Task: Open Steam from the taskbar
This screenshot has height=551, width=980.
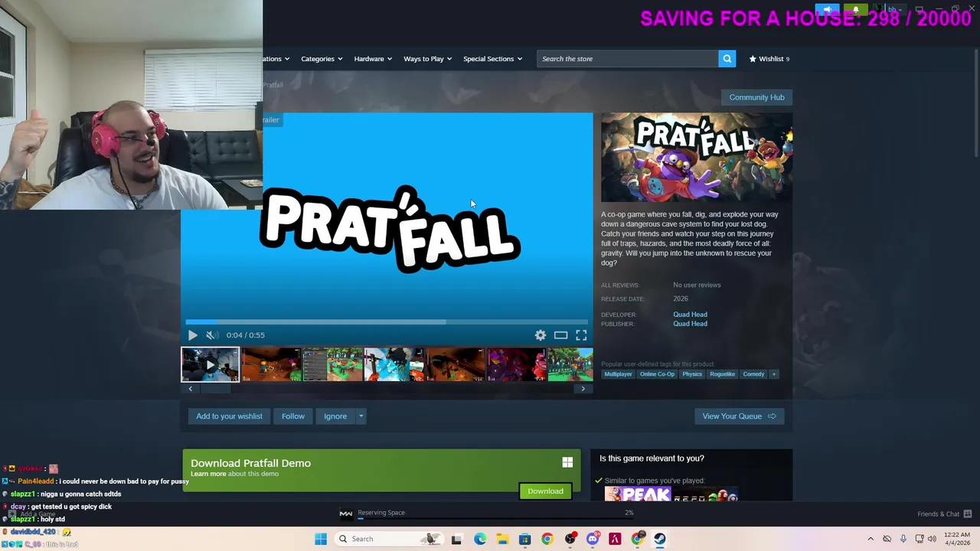Action: point(659,539)
